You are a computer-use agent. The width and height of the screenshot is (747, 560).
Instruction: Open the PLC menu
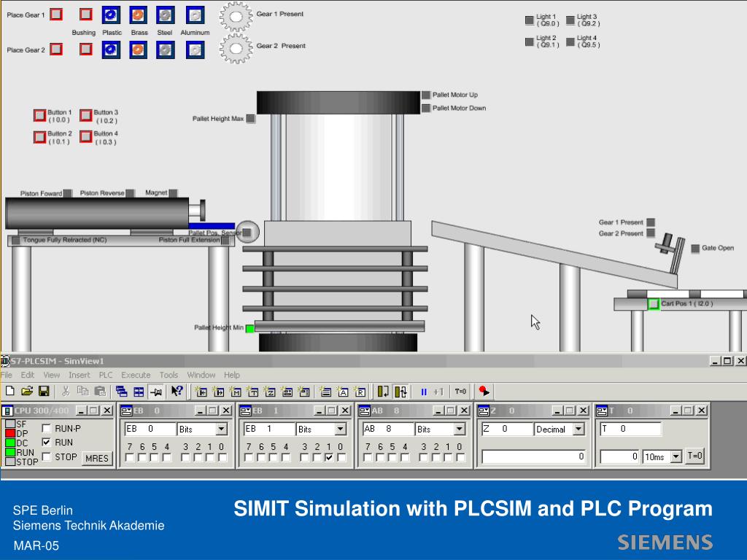pyautogui.click(x=105, y=374)
